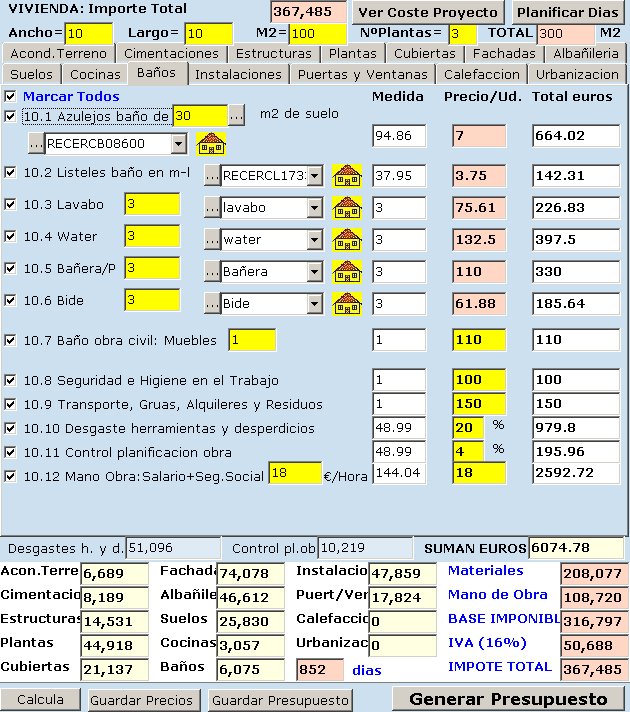The width and height of the screenshot is (630, 712).
Task: Uncheck 10.1 Azulejos baño checkbox
Action: (x=10, y=116)
